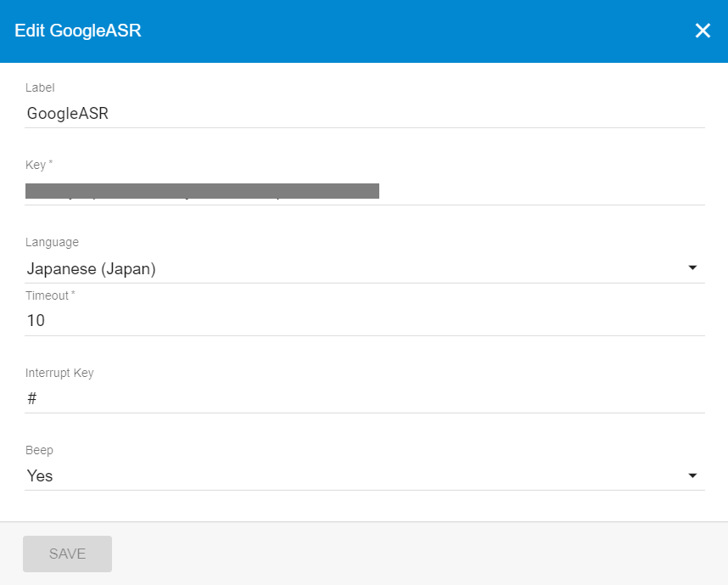Click the "Key *" field caption

[39, 165]
